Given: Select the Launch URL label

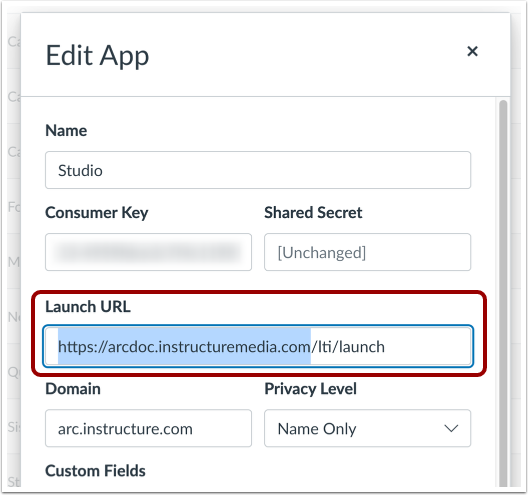Looking at the screenshot, I should coord(88,307).
